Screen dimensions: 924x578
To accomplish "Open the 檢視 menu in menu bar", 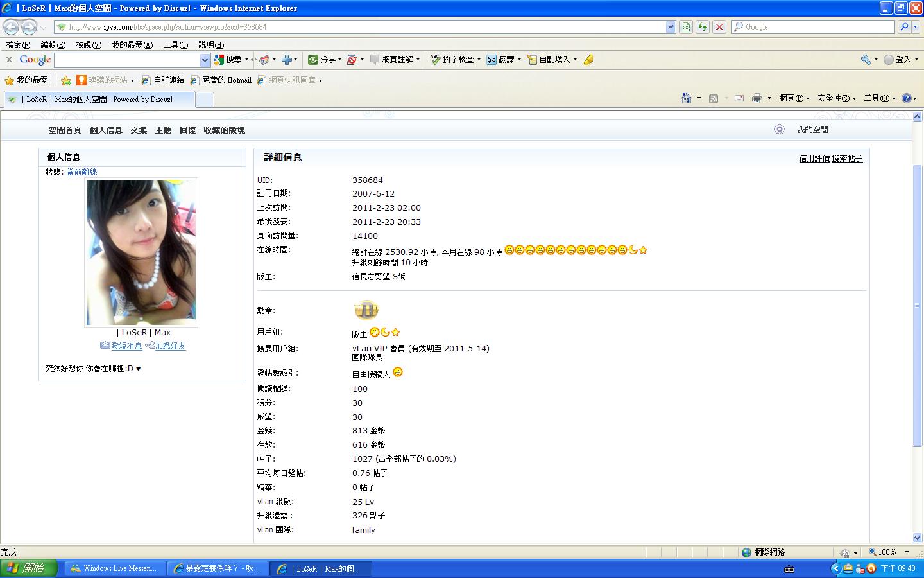I will (x=88, y=45).
